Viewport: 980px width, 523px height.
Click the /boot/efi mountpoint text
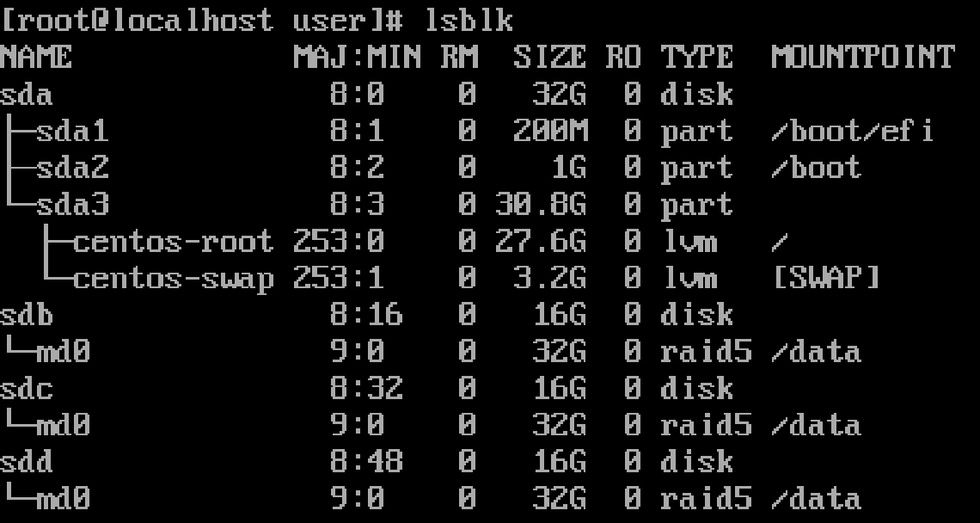[852, 132]
